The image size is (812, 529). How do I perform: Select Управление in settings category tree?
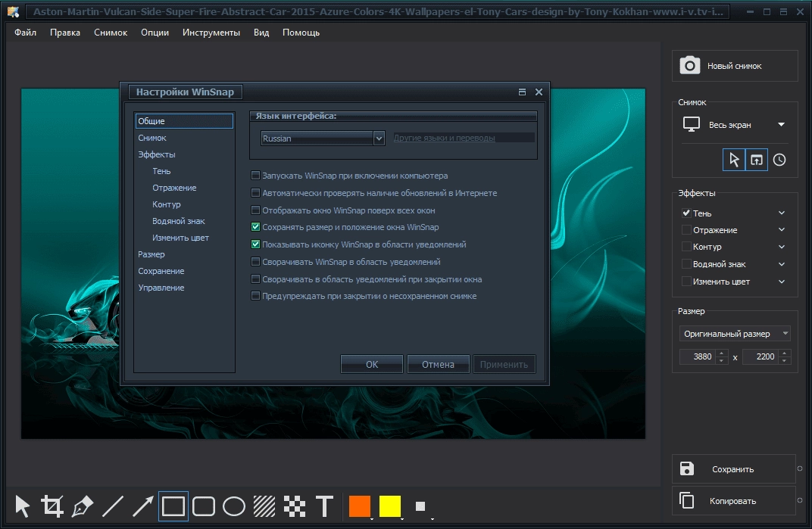tap(161, 288)
